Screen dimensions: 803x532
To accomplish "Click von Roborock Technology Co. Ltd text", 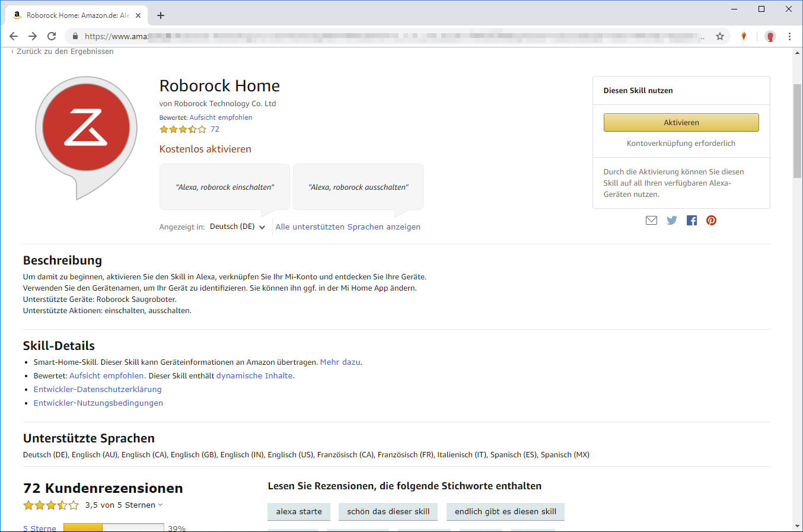I will (218, 103).
